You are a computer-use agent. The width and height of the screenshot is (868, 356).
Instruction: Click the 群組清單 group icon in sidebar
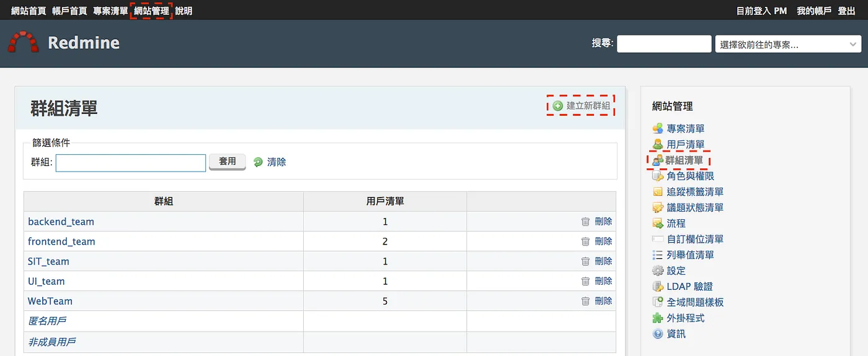tap(658, 160)
